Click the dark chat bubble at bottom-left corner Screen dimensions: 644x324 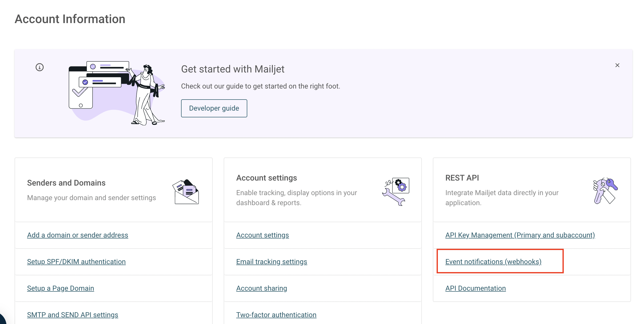[3, 318]
